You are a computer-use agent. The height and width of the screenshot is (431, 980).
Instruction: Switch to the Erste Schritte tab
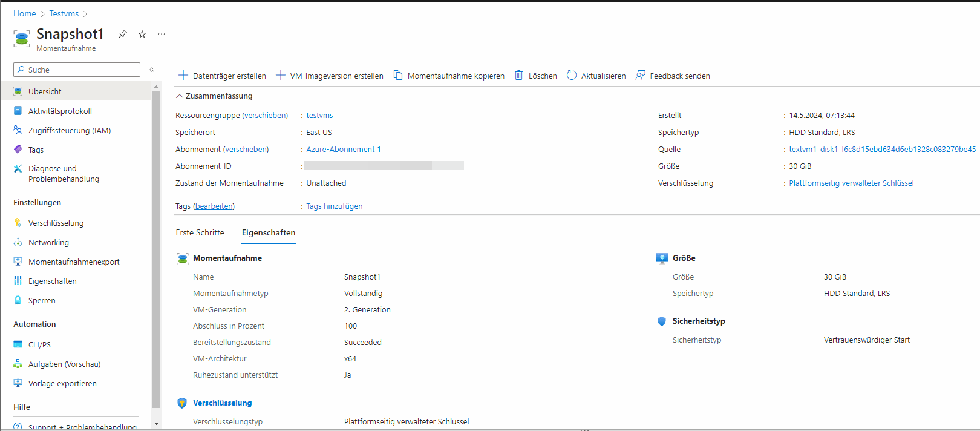tap(200, 233)
